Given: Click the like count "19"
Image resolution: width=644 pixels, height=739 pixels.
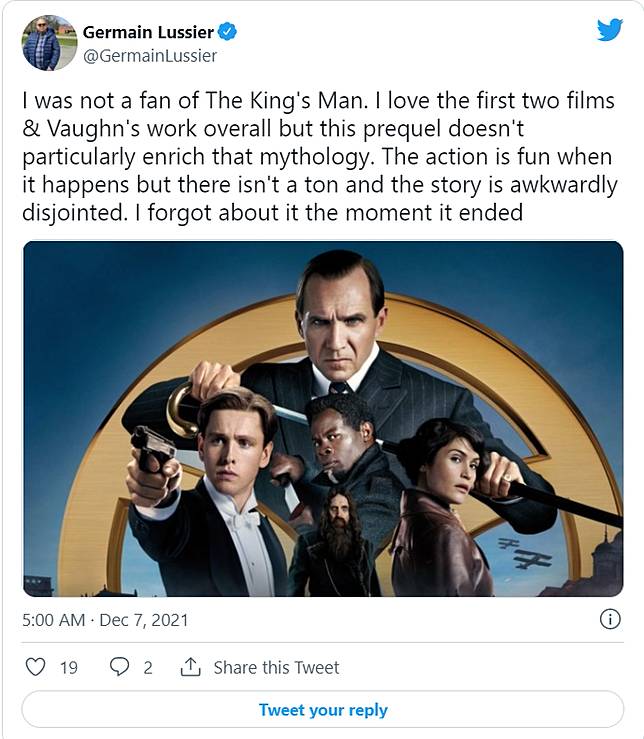Looking at the screenshot, I should tap(68, 667).
